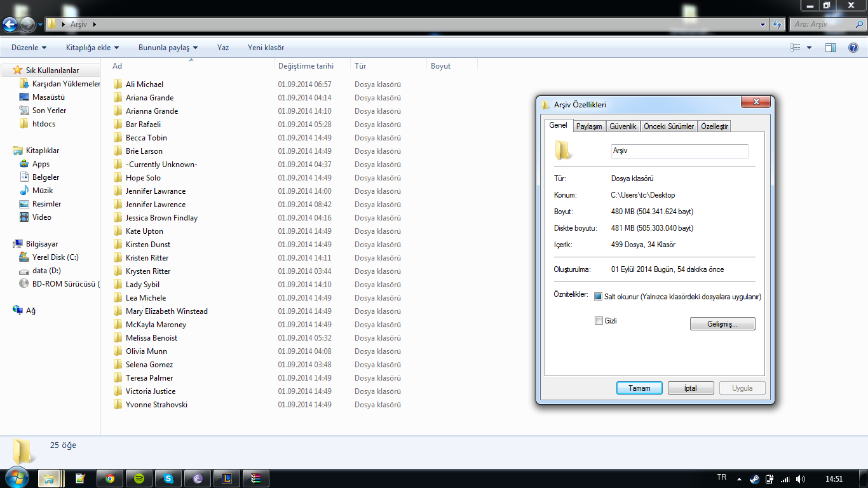This screenshot has width=868, height=488.
Task: Open Spotify from the taskbar
Action: [x=139, y=478]
